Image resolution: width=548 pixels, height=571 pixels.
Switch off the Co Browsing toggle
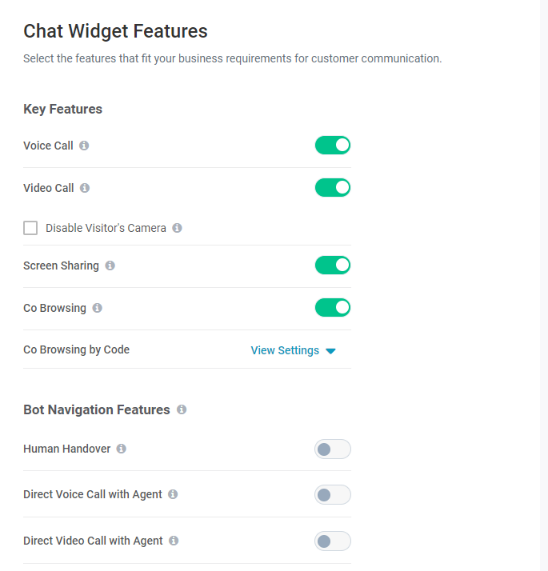coord(333,308)
